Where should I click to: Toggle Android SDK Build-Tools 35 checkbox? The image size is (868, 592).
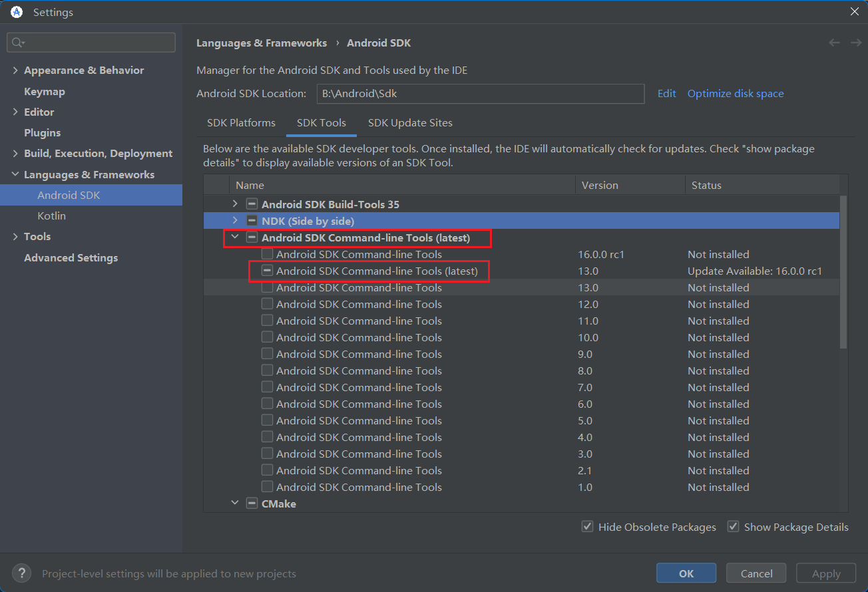point(252,204)
